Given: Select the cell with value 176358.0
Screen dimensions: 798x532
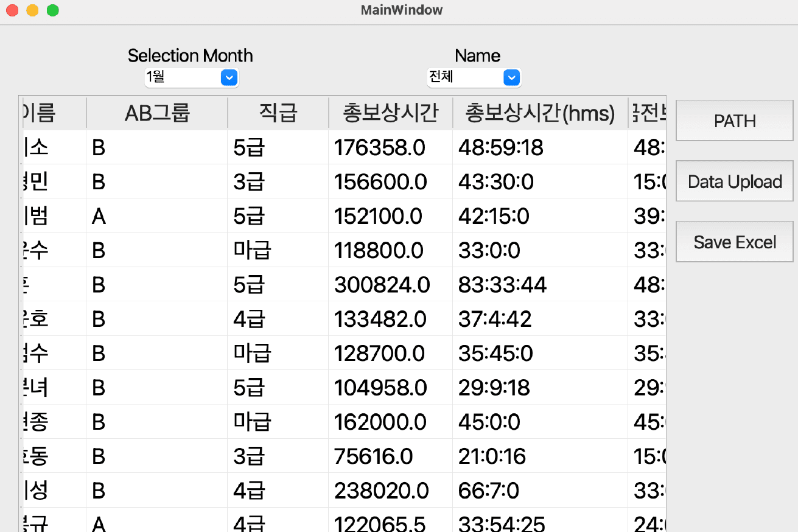Looking at the screenshot, I should [391, 147].
